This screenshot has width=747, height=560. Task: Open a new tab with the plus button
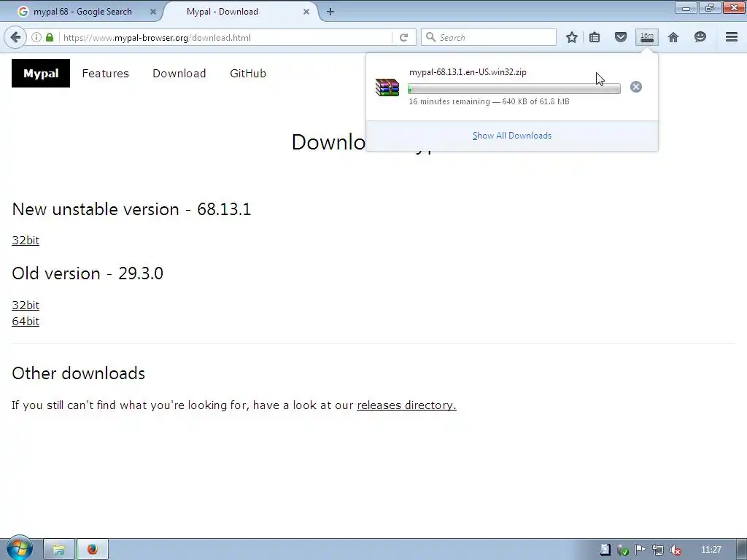click(x=330, y=12)
